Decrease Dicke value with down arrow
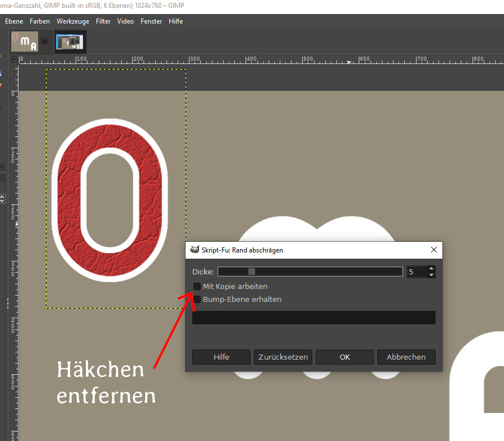This screenshot has width=504, height=441. [x=431, y=275]
